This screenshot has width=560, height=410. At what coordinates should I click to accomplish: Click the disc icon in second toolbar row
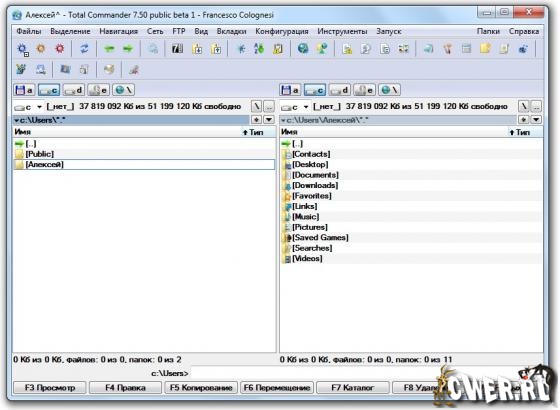109,69
